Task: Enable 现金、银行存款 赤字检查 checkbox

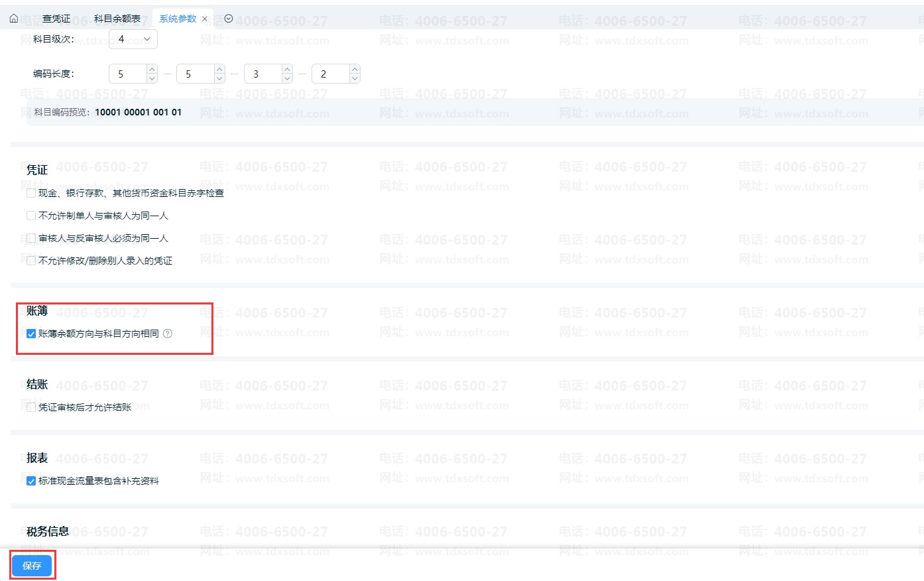Action: pyautogui.click(x=31, y=194)
